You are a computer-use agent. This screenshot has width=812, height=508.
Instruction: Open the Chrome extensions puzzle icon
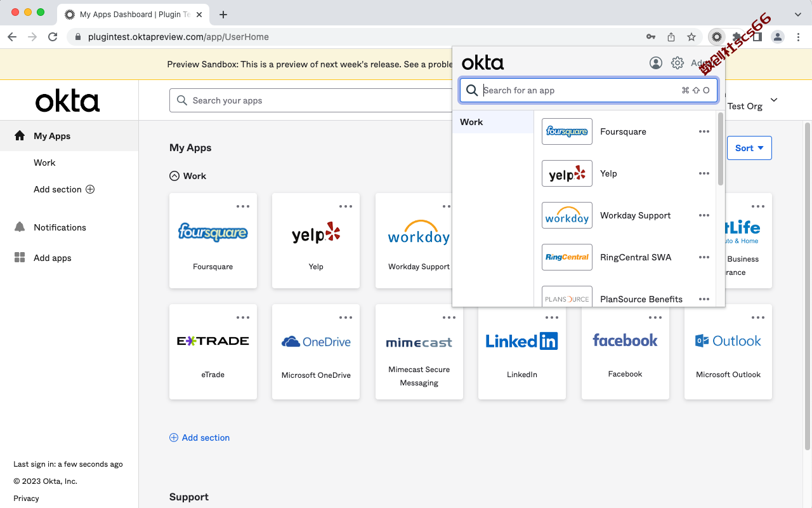pos(737,37)
